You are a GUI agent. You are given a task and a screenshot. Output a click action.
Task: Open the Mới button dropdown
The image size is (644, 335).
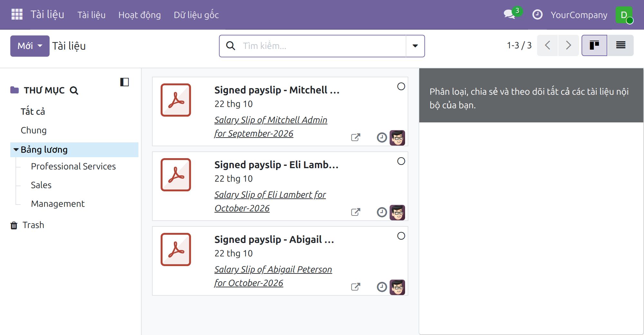click(30, 46)
